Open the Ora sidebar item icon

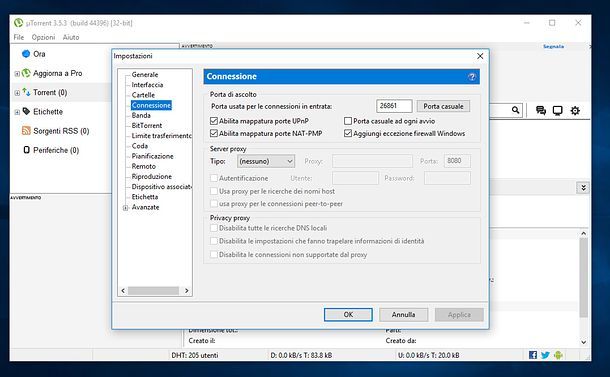[26, 54]
